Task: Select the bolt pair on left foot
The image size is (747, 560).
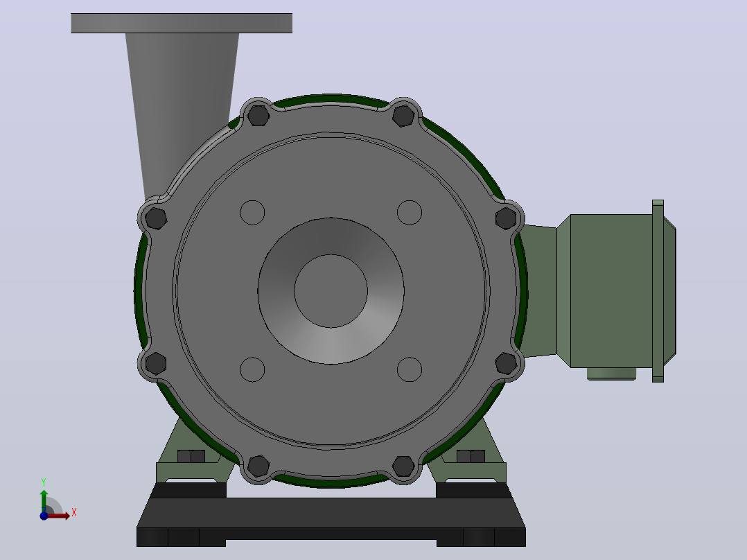Action: click(191, 456)
